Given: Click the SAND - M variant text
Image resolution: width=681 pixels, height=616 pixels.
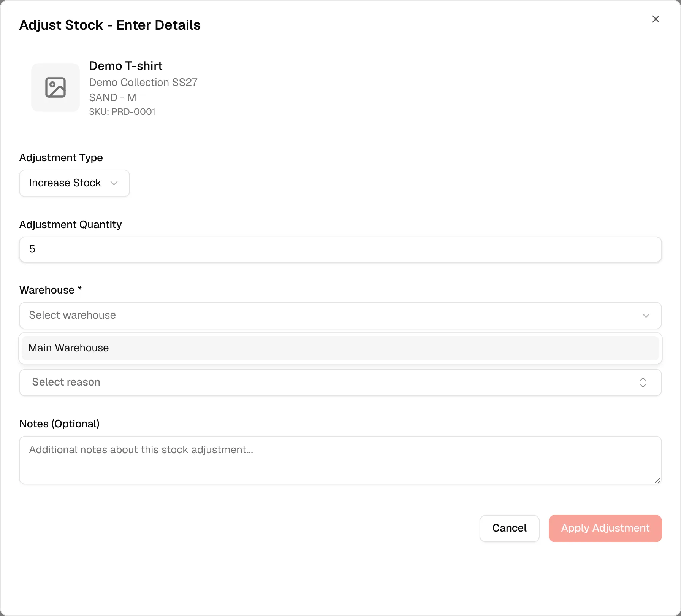Looking at the screenshot, I should [x=112, y=97].
